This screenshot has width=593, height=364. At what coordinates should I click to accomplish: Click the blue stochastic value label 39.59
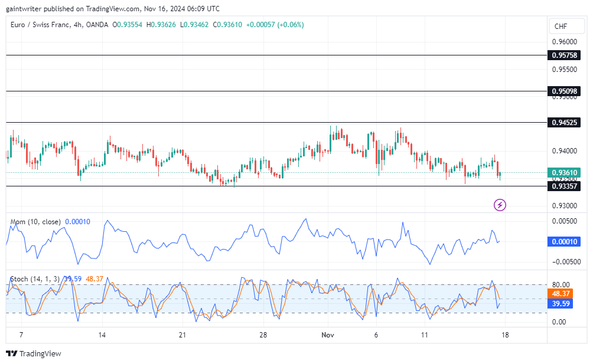coord(560,303)
